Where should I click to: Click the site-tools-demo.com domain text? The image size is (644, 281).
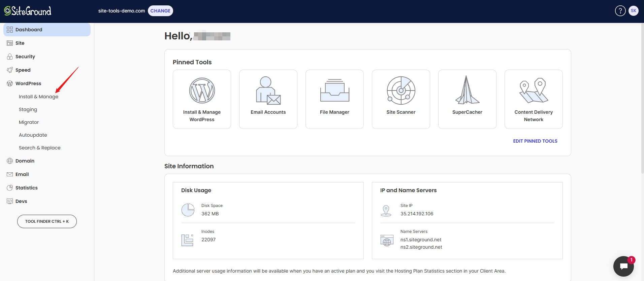click(122, 11)
